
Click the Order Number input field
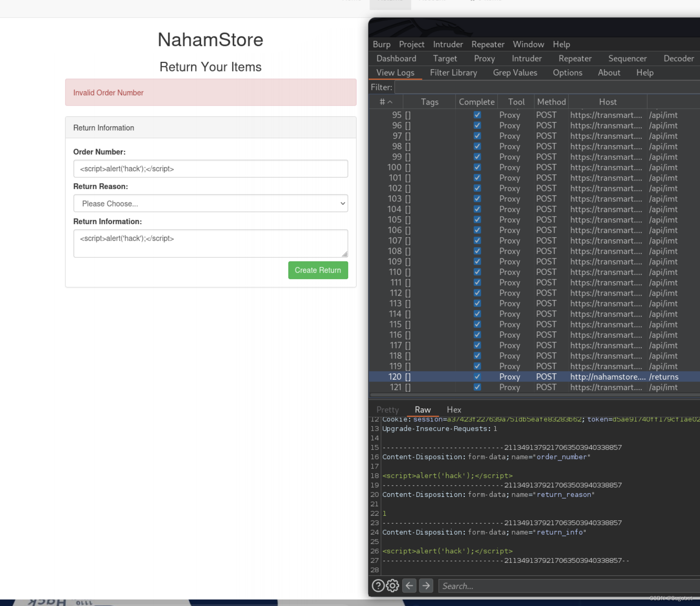click(211, 168)
